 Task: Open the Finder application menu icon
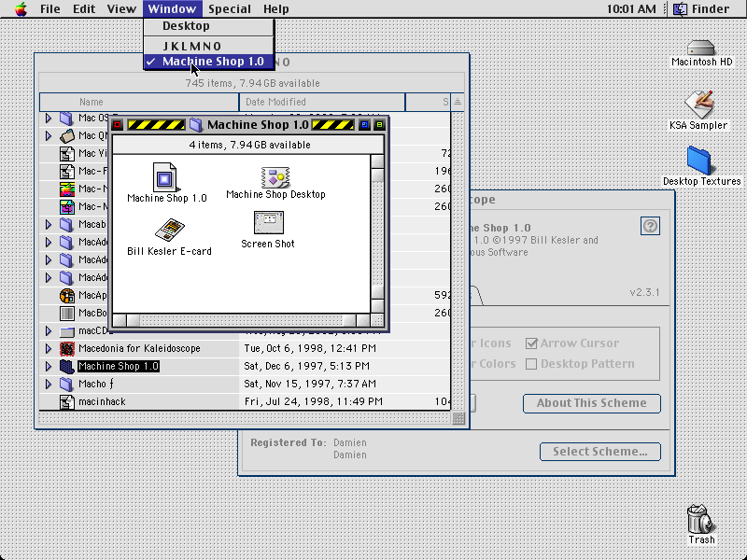coord(680,8)
